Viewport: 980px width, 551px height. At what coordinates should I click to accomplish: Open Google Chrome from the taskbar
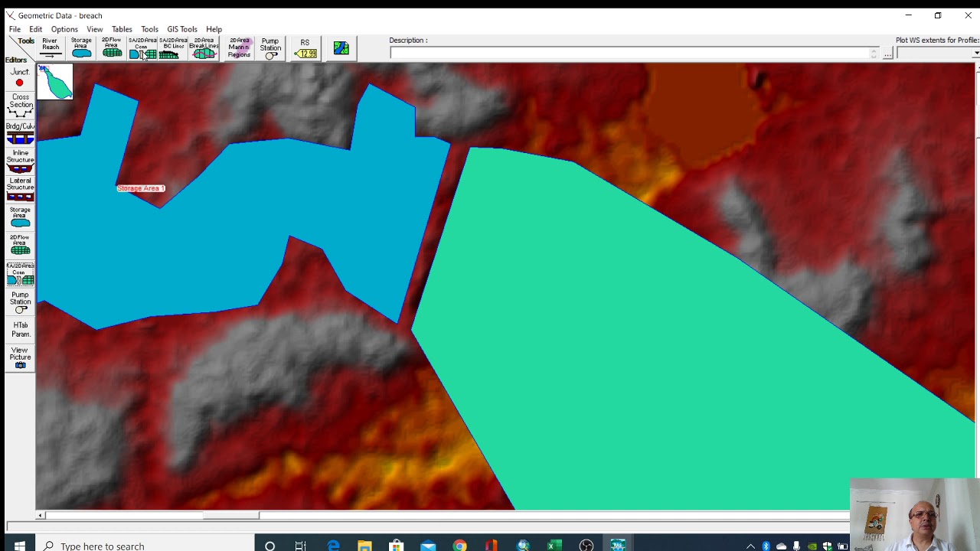459,546
